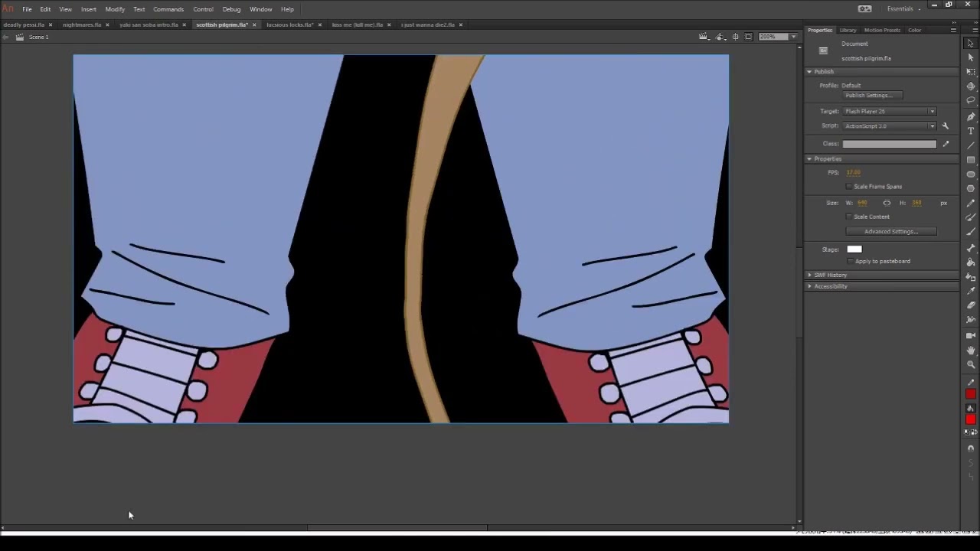Select the PolyStar tool
Viewport: 980px width, 551px height.
point(971,188)
